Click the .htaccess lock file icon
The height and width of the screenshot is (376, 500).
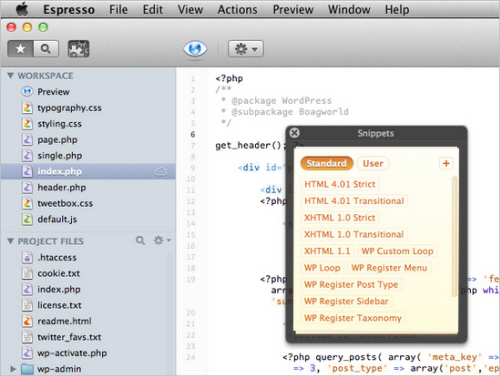[27, 257]
